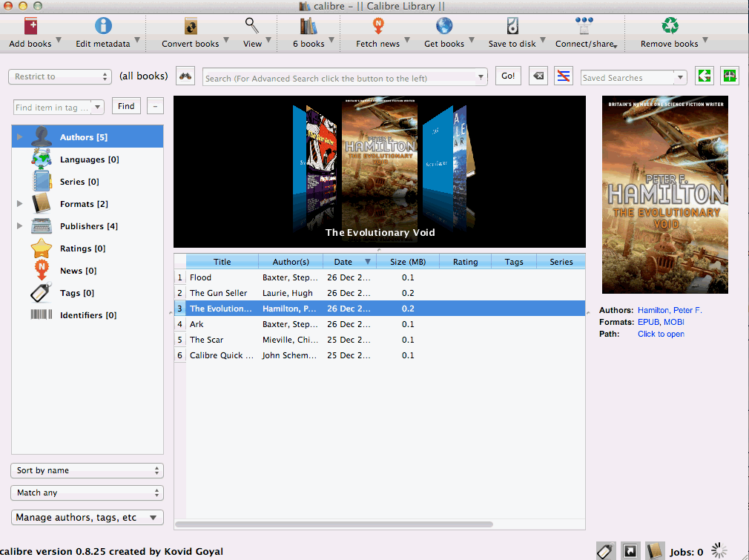Toggle the cover browser button in status bar
The image size is (749, 560).
click(630, 551)
